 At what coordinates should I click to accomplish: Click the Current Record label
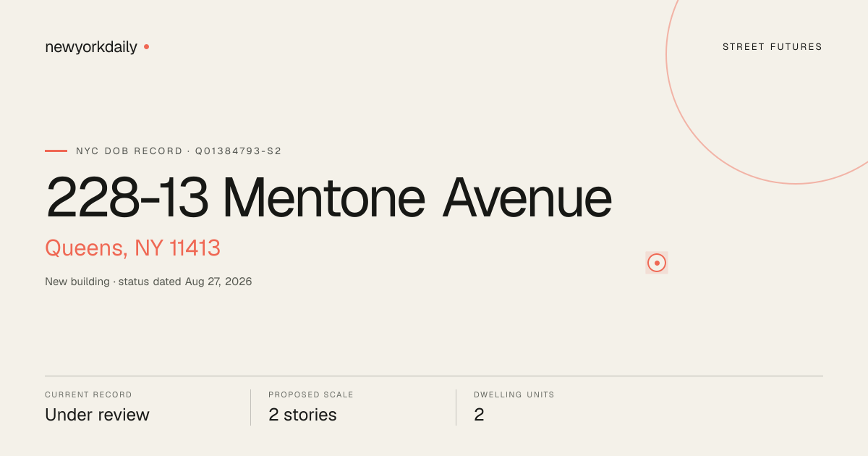tap(88, 395)
